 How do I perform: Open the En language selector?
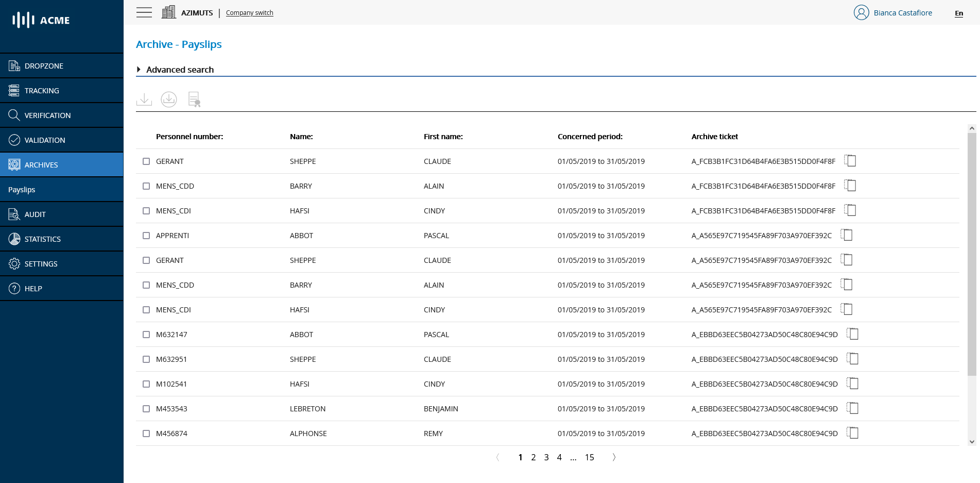point(959,13)
